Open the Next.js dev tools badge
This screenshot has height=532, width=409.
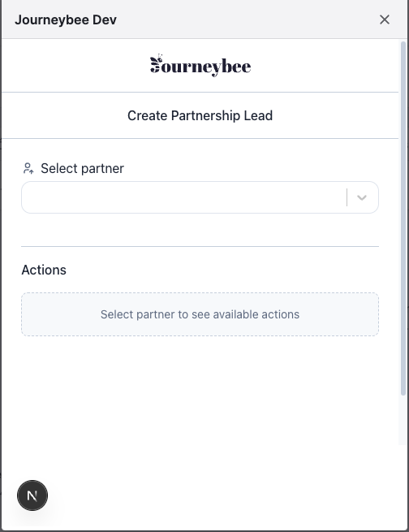click(x=32, y=495)
